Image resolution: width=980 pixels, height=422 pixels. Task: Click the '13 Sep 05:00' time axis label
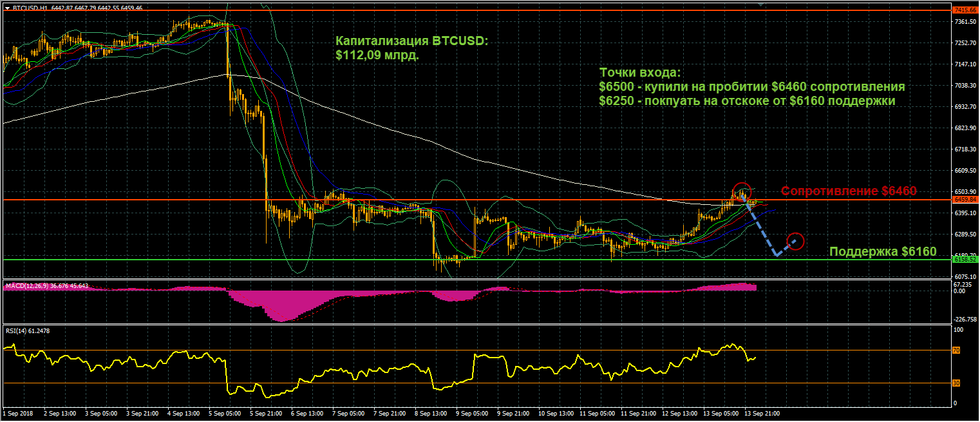720,412
